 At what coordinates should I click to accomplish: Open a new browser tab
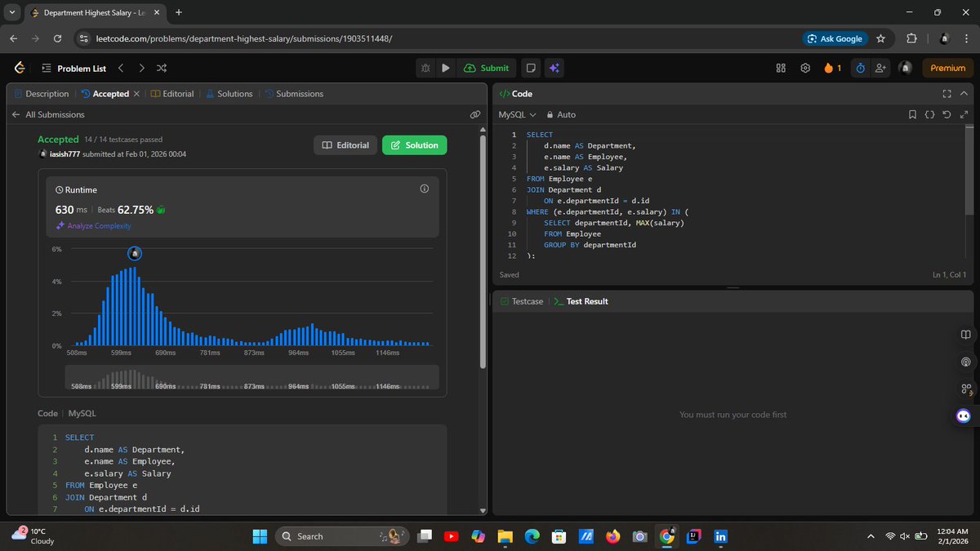(178, 12)
